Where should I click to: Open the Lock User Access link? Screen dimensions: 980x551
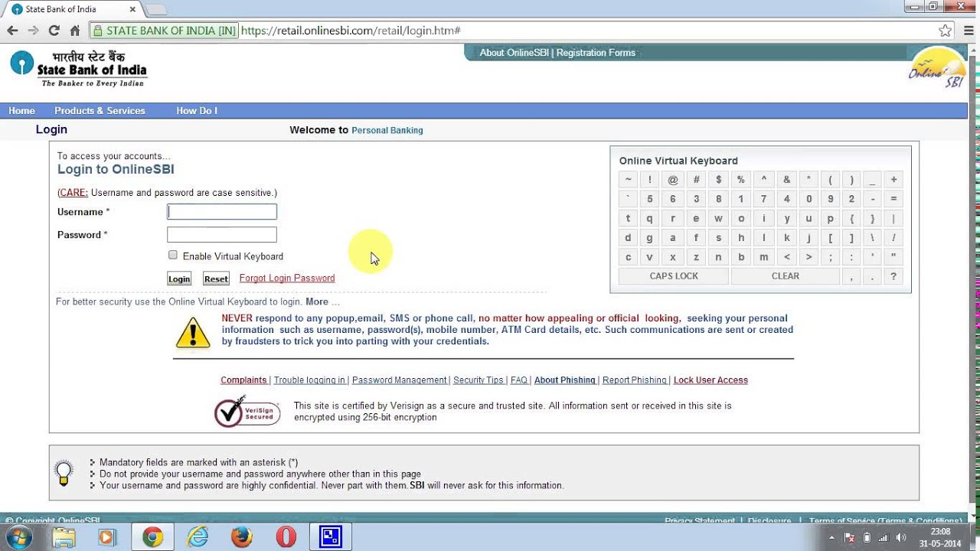pyautogui.click(x=710, y=380)
